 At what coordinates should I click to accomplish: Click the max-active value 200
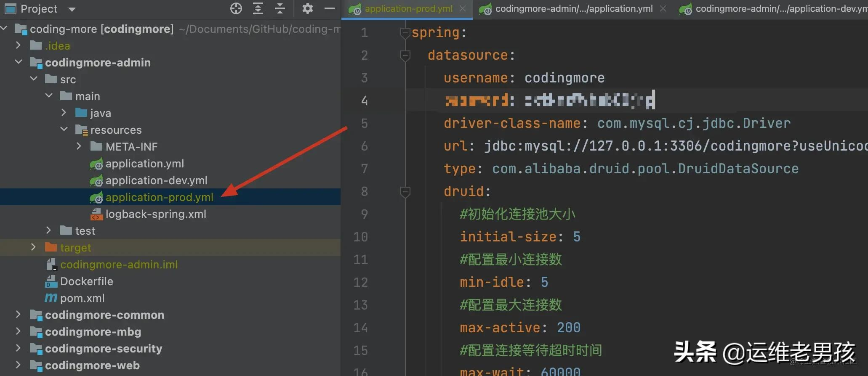pos(569,328)
